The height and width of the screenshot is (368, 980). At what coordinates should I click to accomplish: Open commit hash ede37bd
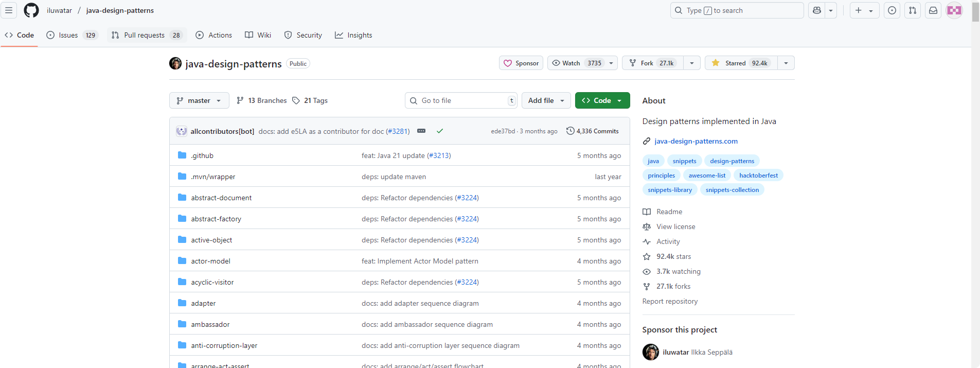tap(503, 131)
